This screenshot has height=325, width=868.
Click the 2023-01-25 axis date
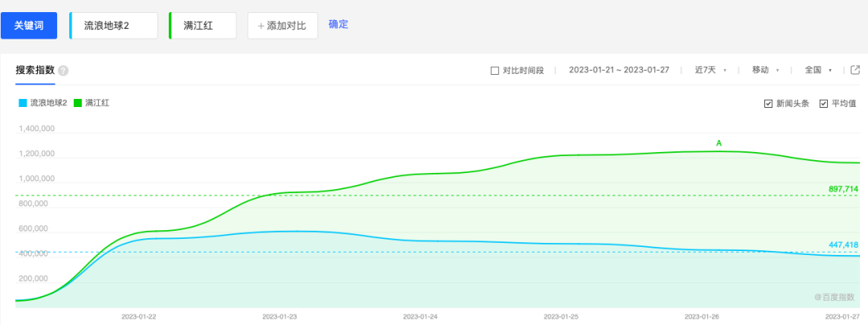click(561, 317)
